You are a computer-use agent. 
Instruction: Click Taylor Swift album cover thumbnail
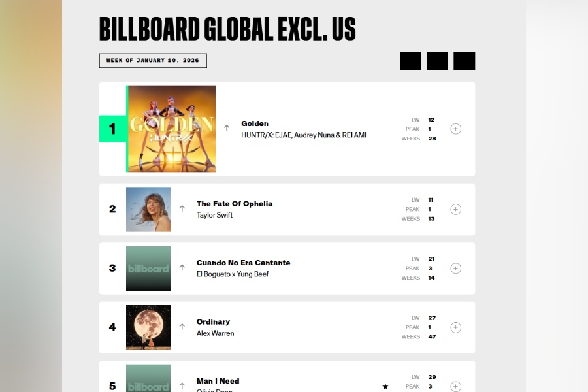(x=148, y=209)
